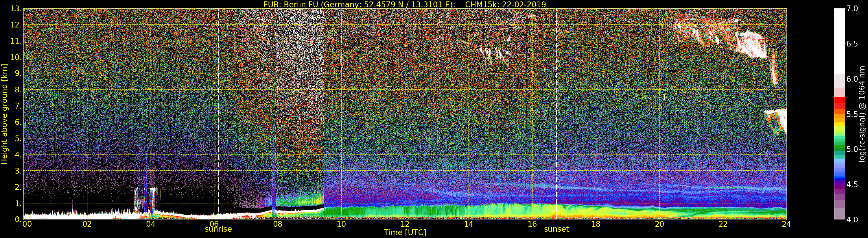Click the '5.5' colorbar tick label
This screenshot has height=238, width=868.
point(852,114)
